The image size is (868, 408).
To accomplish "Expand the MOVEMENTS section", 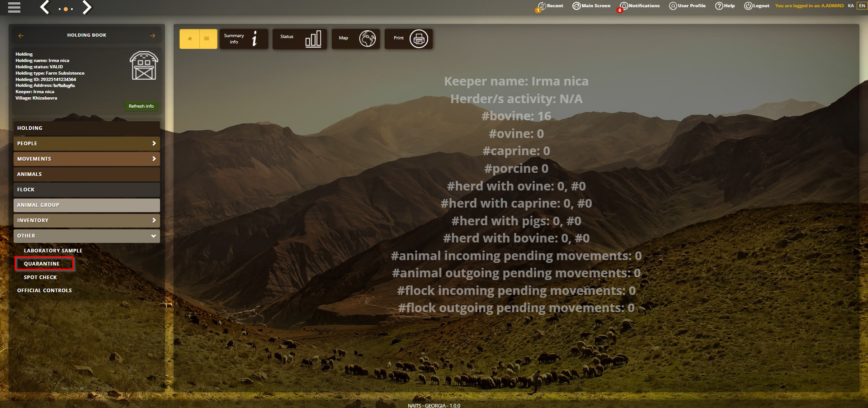I will pos(87,159).
